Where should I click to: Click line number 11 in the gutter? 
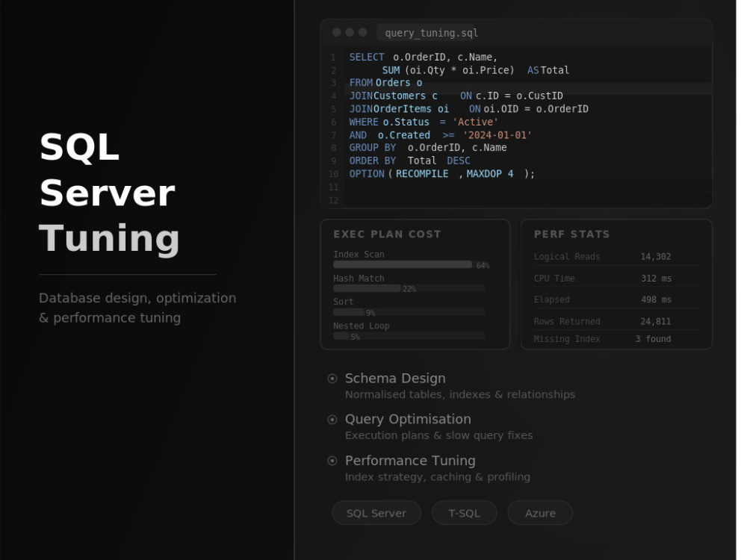click(x=333, y=187)
